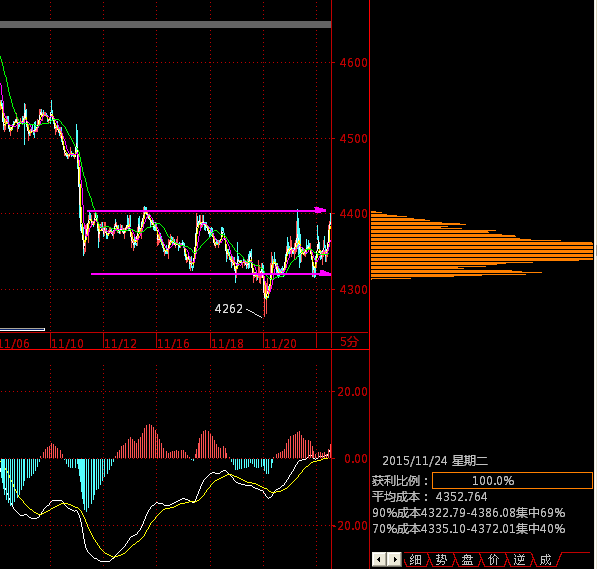
Task: Click the left arrow tab scroll button
Action: (x=379, y=559)
